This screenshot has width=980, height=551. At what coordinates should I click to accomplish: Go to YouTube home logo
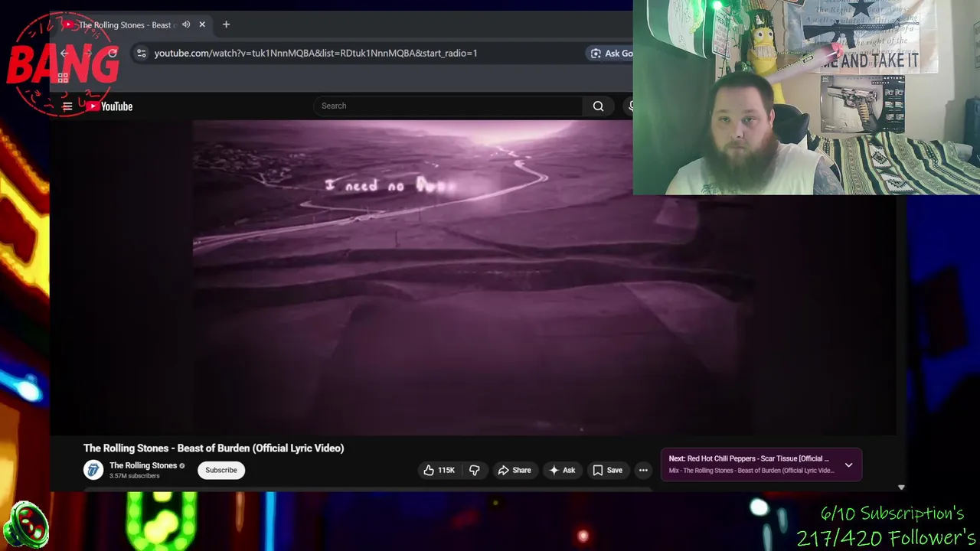(109, 106)
